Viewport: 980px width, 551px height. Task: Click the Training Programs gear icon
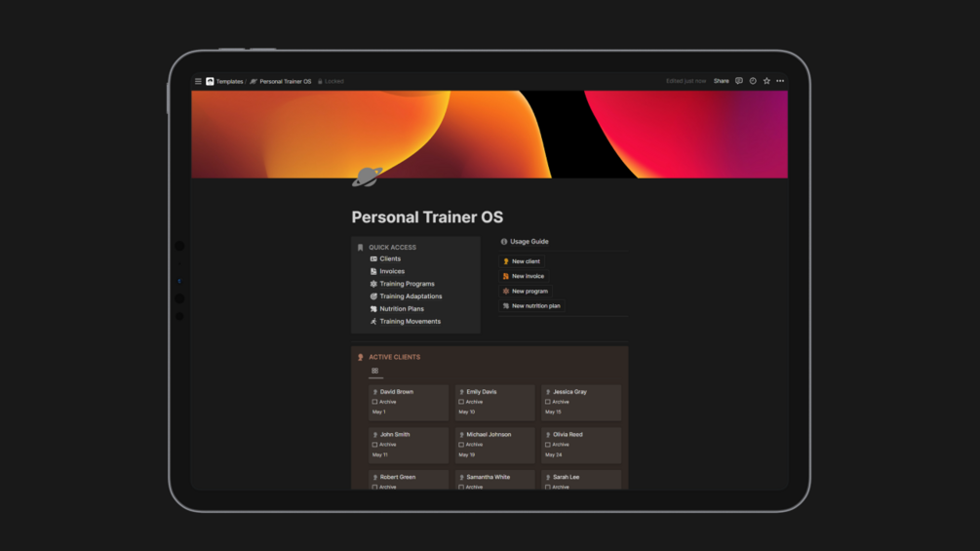coord(373,284)
